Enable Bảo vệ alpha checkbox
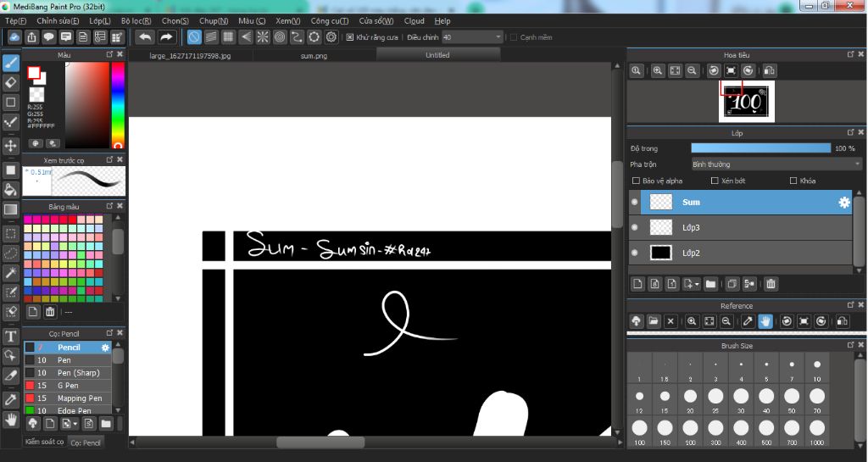This screenshot has width=868, height=462. (636, 181)
